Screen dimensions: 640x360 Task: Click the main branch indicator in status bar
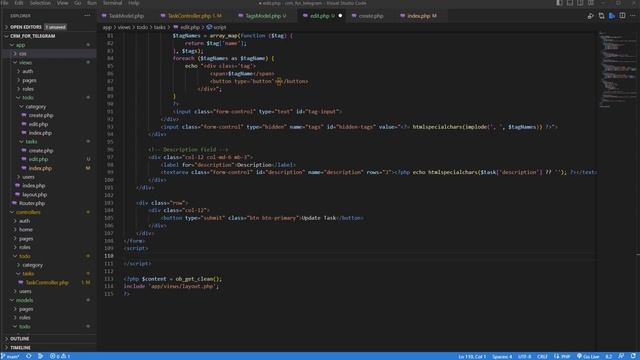(11, 356)
